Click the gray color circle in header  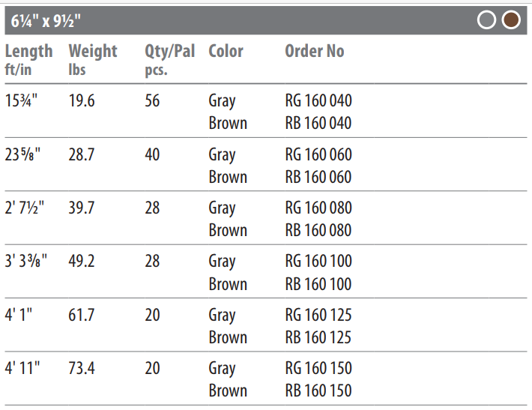486,20
